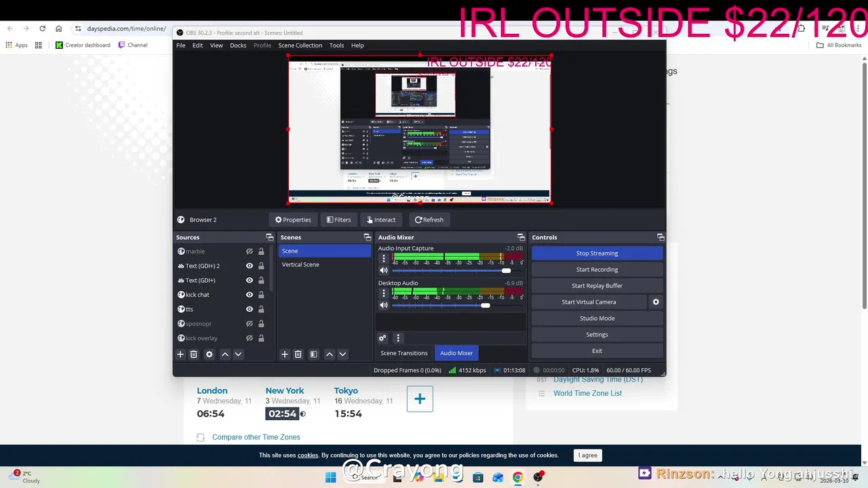Move selected source up
Image resolution: width=868 pixels, height=488 pixels.
click(225, 354)
